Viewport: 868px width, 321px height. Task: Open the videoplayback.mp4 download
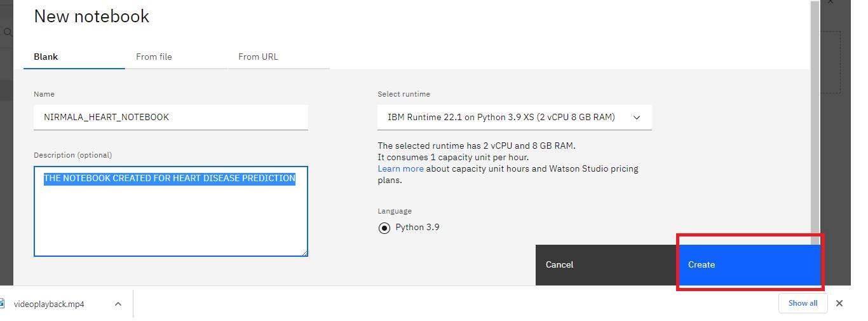[x=49, y=304]
